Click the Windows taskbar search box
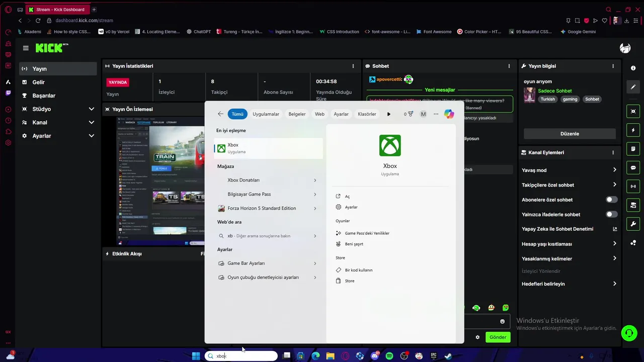Screen dimensions: 644x362 [242, 356]
